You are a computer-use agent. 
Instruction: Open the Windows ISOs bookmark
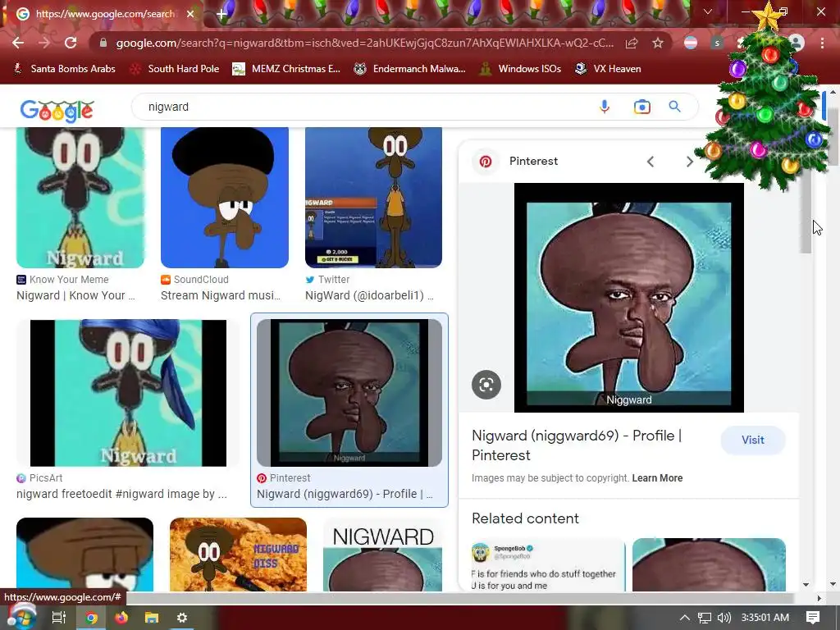pos(520,69)
